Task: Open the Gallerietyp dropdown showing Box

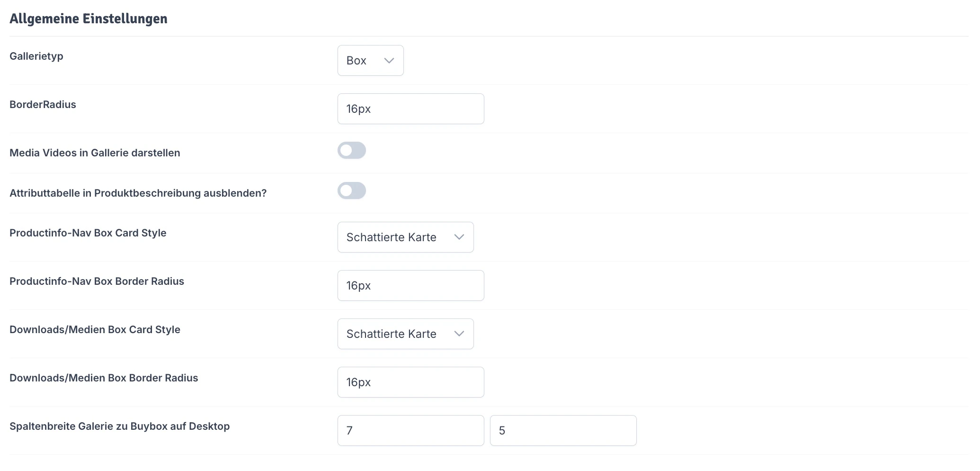Action: (x=370, y=61)
